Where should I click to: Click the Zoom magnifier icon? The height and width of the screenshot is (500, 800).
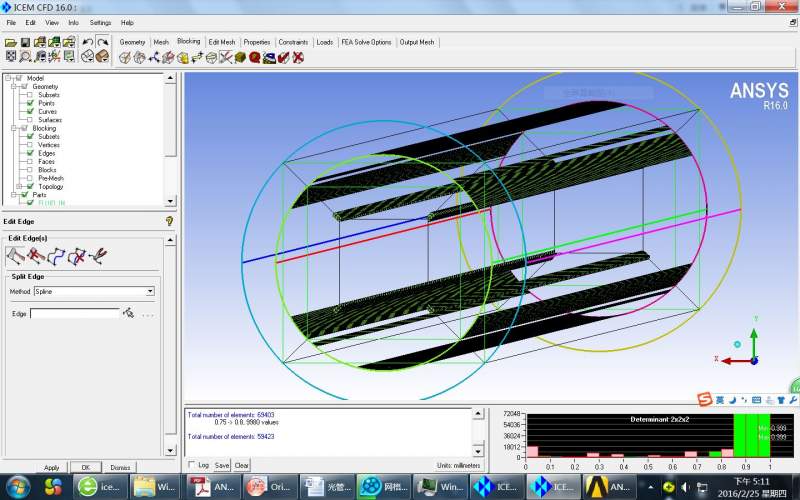tap(25, 56)
